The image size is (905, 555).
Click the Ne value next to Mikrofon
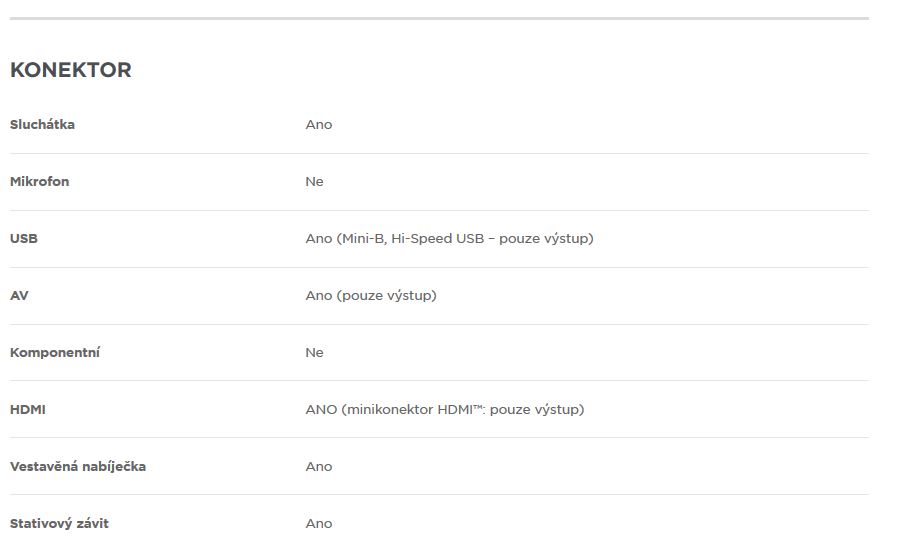click(x=314, y=182)
